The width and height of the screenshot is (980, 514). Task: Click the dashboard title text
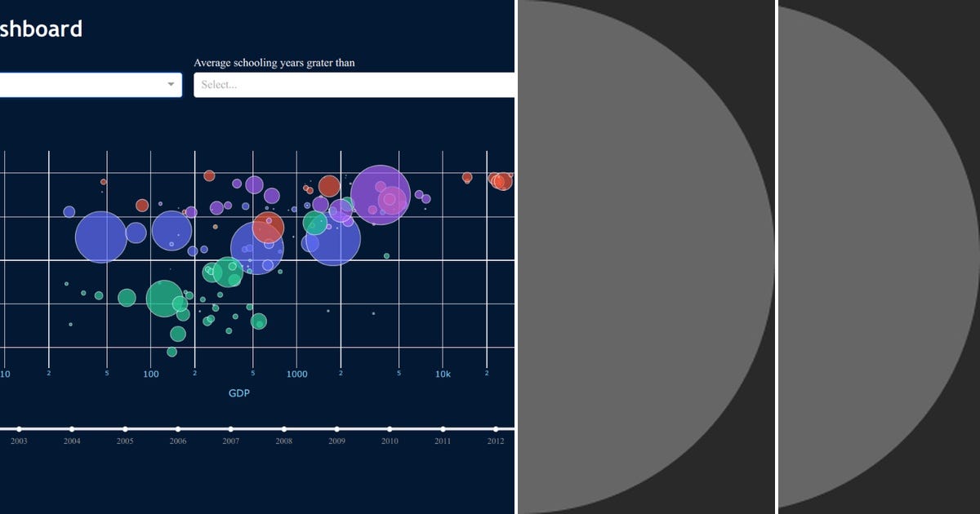click(41, 29)
